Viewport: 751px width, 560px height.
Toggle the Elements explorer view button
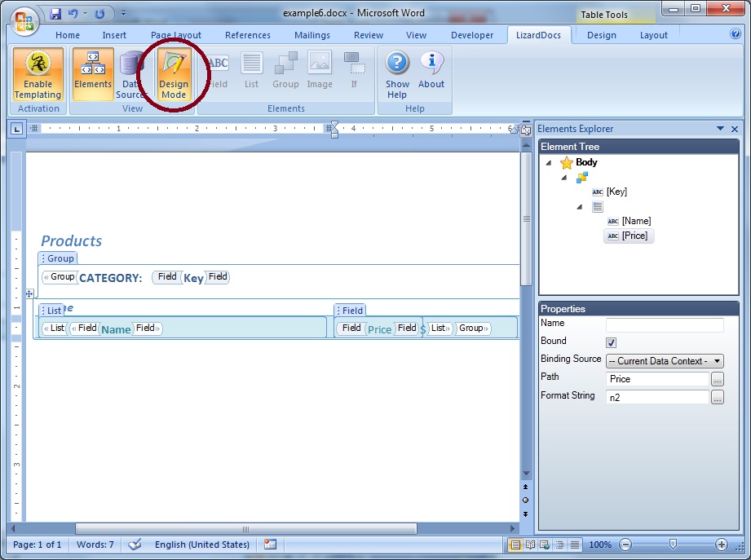point(93,75)
